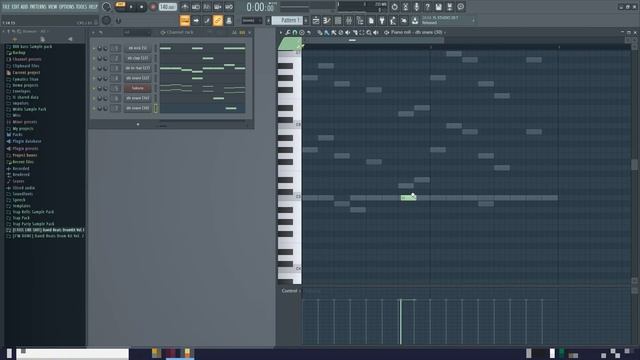Open the EDIT menu
This screenshot has width=640, height=360.
pos(15,7)
